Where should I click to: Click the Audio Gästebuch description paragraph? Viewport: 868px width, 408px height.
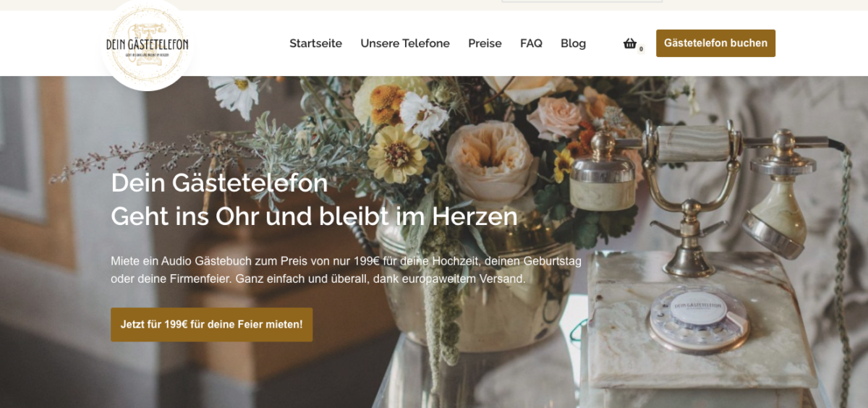pos(346,269)
